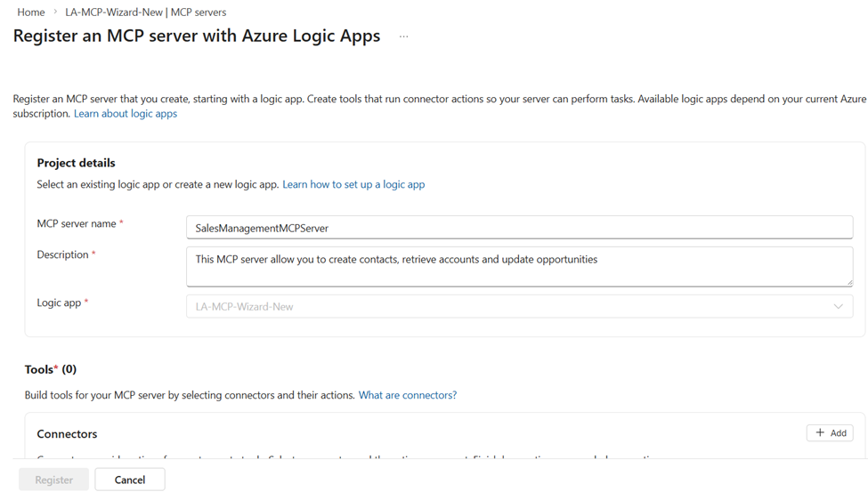Go to Home breadcrumb
The width and height of the screenshot is (868, 500).
pyautogui.click(x=31, y=12)
